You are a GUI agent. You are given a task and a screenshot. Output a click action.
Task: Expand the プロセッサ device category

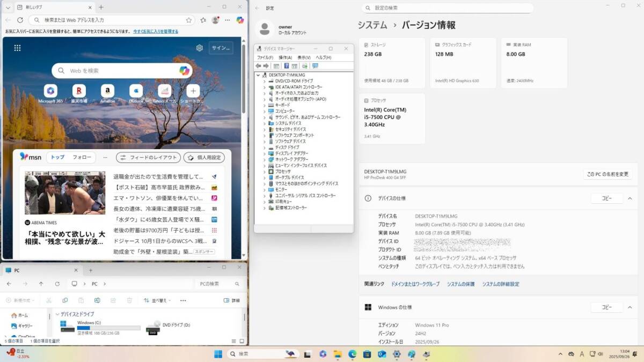(264, 172)
